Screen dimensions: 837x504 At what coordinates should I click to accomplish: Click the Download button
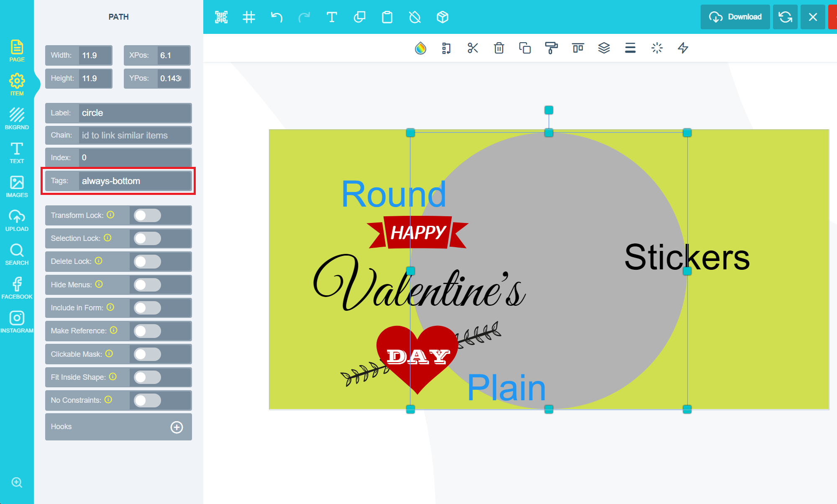coord(735,17)
